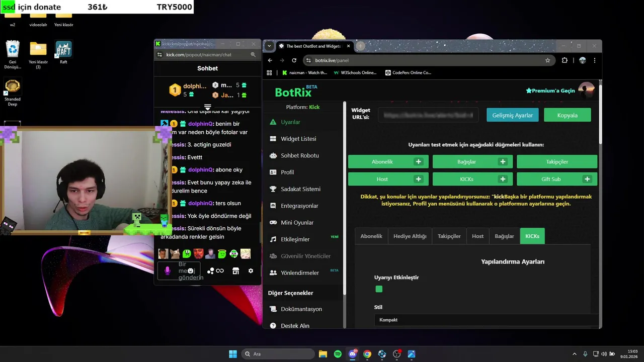Open Chrome extensions puzzle icon
This screenshot has height=362, width=644.
[x=565, y=60]
